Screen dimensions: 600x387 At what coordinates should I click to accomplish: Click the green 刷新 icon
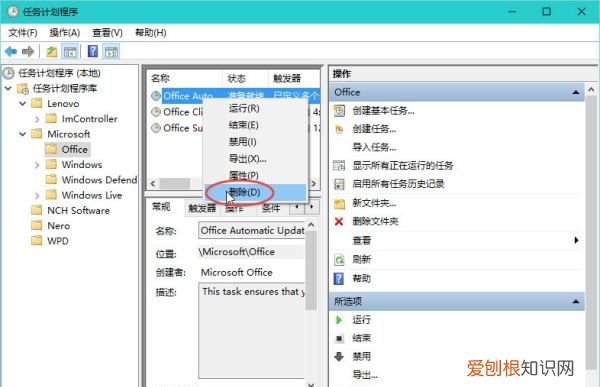click(x=339, y=260)
